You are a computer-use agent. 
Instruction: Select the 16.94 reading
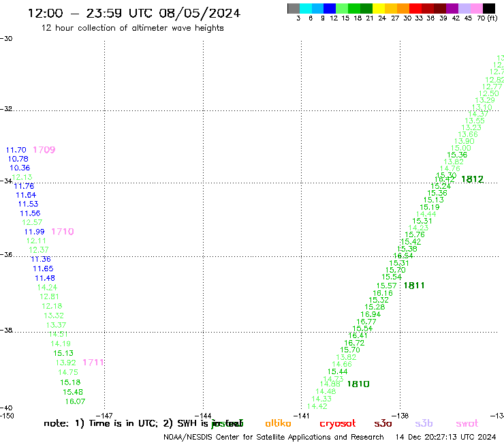tap(371, 314)
